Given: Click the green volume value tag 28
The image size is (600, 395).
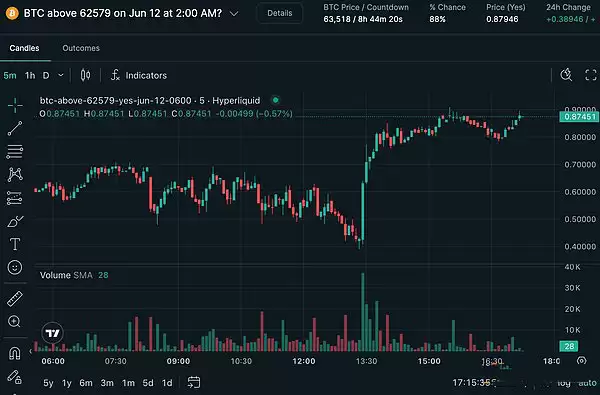Looking at the screenshot, I should click(569, 346).
